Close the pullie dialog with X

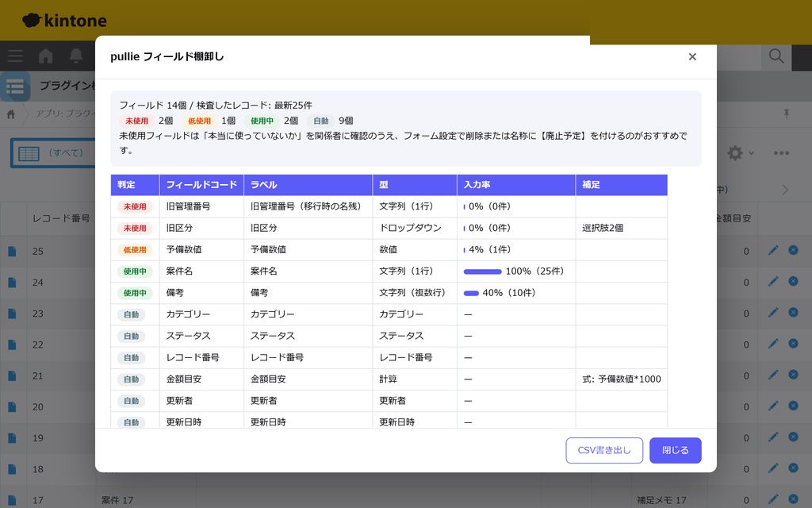click(692, 56)
